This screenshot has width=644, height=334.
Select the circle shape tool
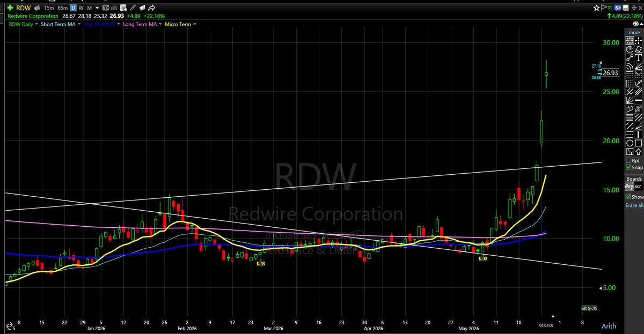(630, 143)
